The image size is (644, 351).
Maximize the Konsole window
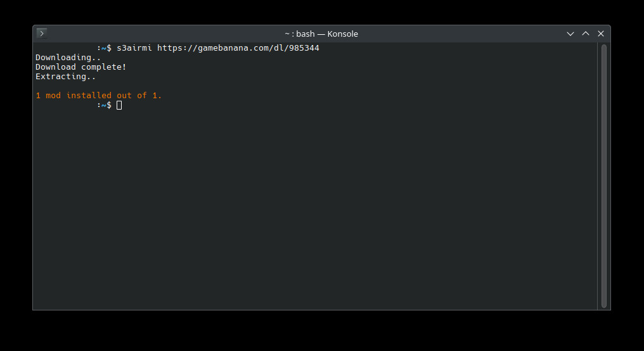586,34
